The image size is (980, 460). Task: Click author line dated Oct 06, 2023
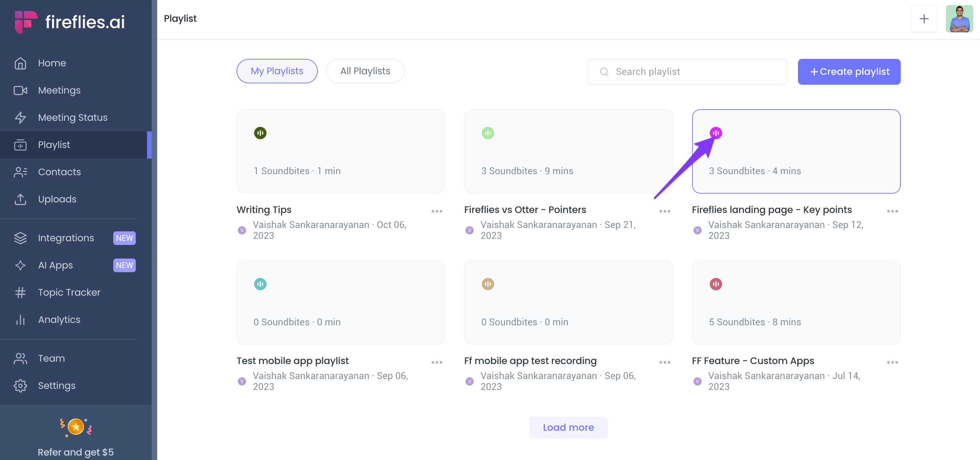pos(329,230)
